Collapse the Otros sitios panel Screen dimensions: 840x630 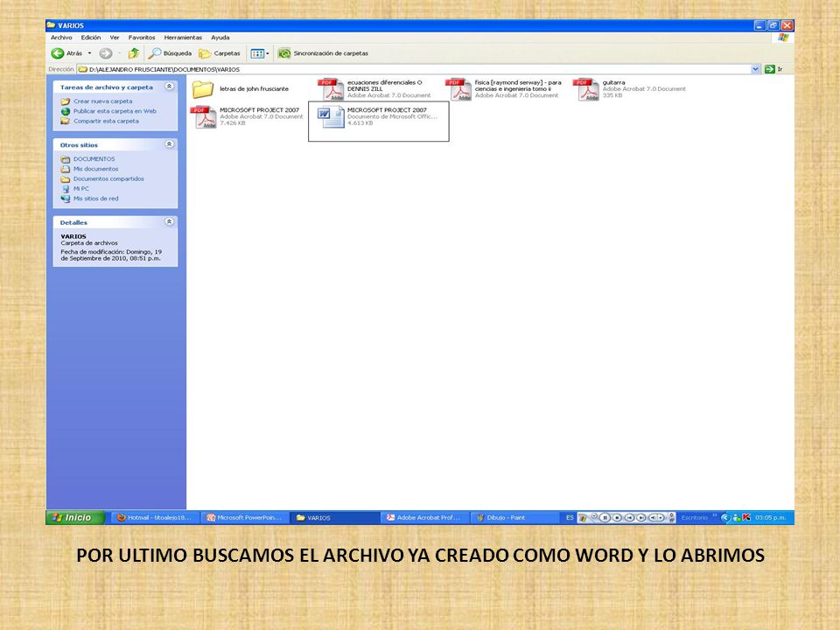[169, 144]
